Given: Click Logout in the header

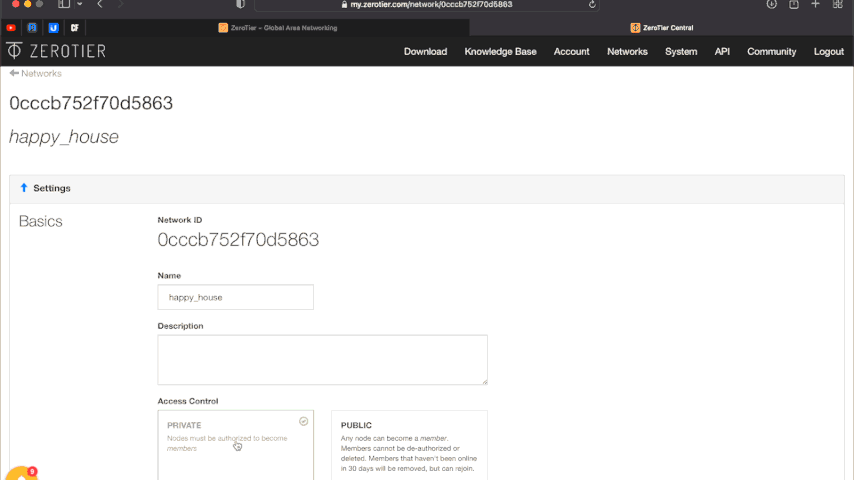Looking at the screenshot, I should pos(828,52).
